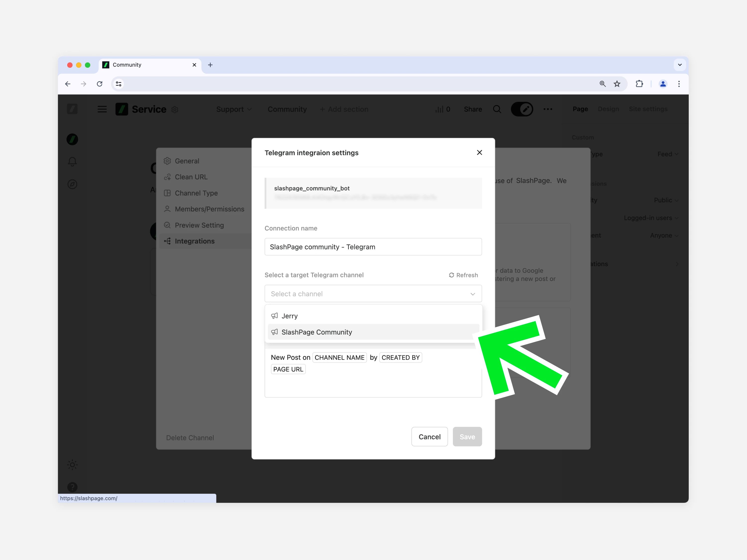Click Add section
The width and height of the screenshot is (747, 560).
[344, 109]
